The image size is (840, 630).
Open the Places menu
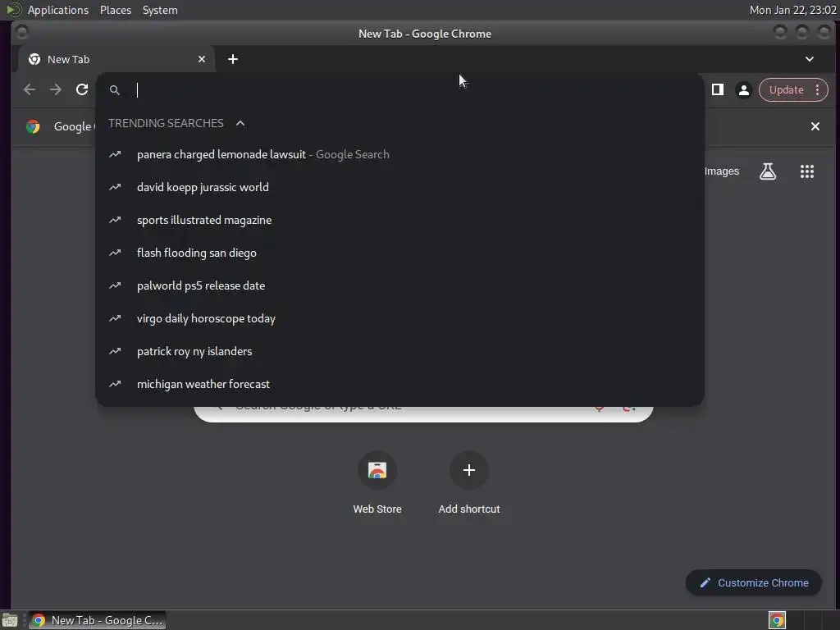[x=116, y=10]
